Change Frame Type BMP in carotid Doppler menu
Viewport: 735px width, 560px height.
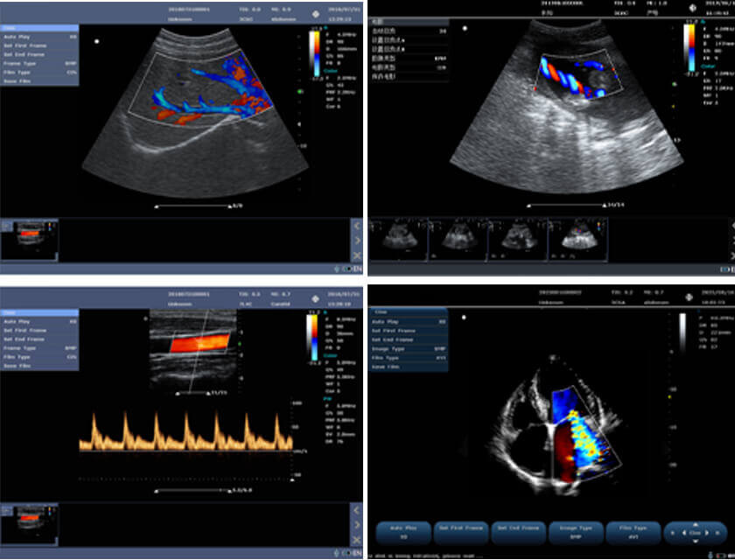39,348
